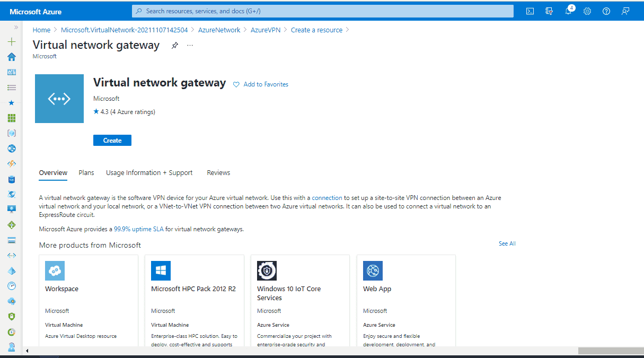Open Load balancers green diamond icon
This screenshot has height=358, width=644.
pos(12,225)
